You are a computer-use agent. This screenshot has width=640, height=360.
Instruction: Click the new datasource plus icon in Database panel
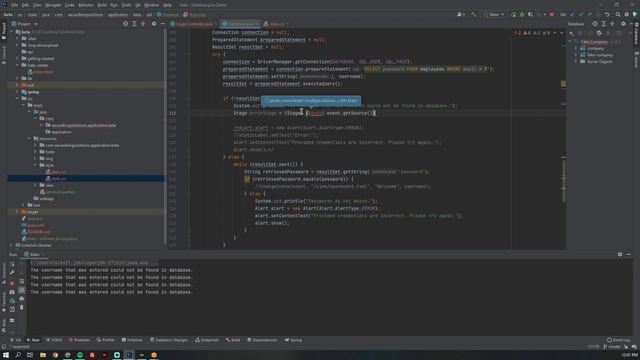[x=572, y=33]
